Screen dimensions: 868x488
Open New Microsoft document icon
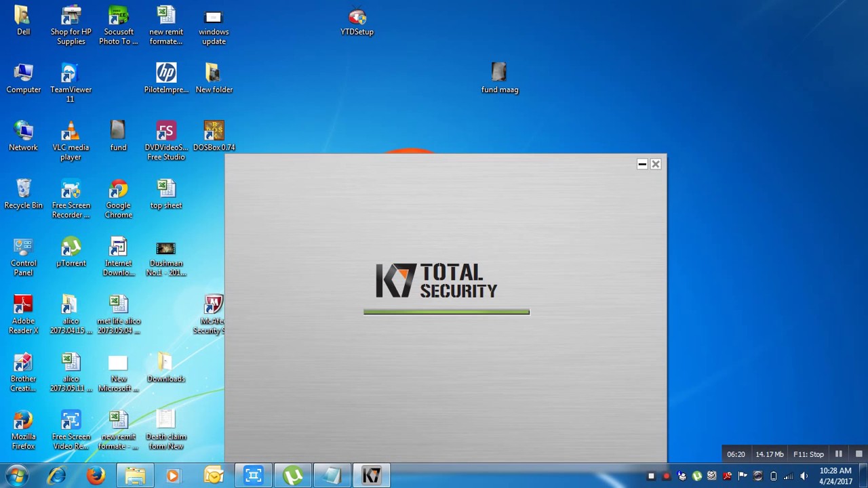click(119, 373)
